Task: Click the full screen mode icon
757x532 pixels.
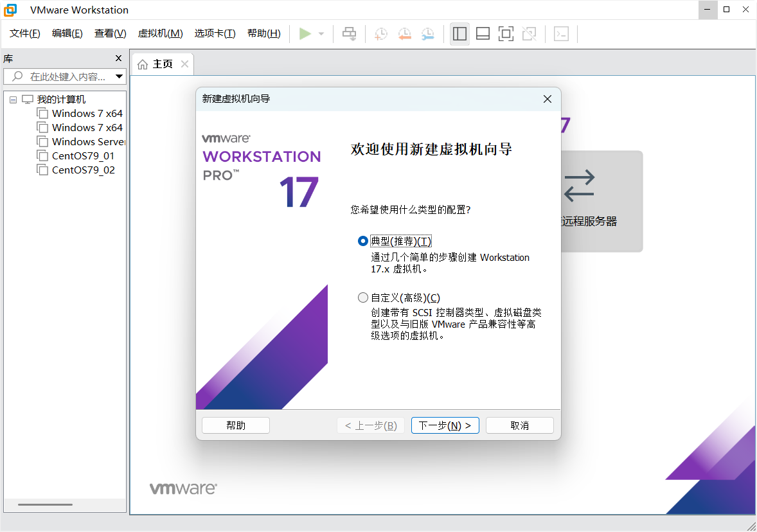Action: pos(506,34)
